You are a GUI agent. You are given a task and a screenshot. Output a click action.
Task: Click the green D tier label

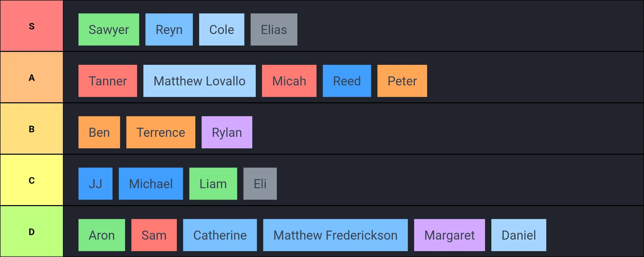click(31, 232)
